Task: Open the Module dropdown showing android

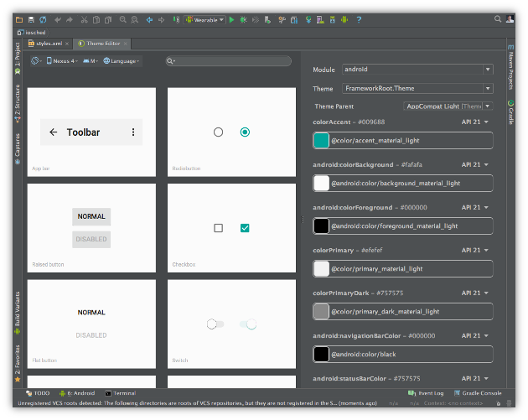Action: pyautogui.click(x=417, y=70)
